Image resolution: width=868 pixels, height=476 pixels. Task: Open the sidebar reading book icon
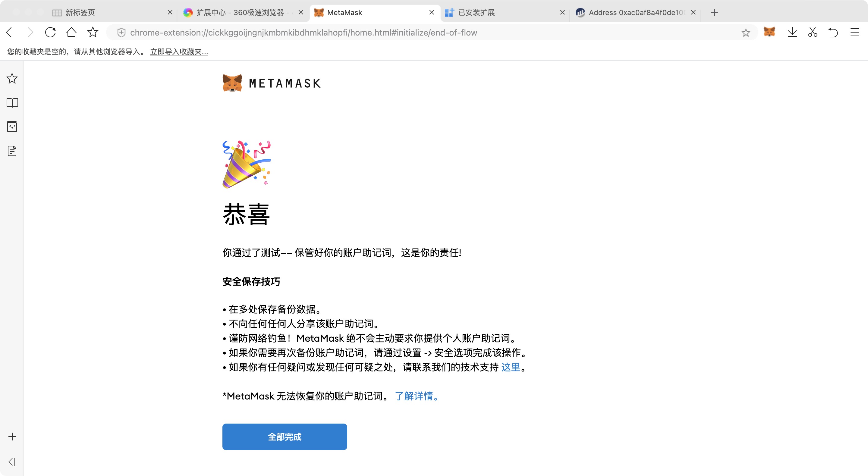click(12, 103)
